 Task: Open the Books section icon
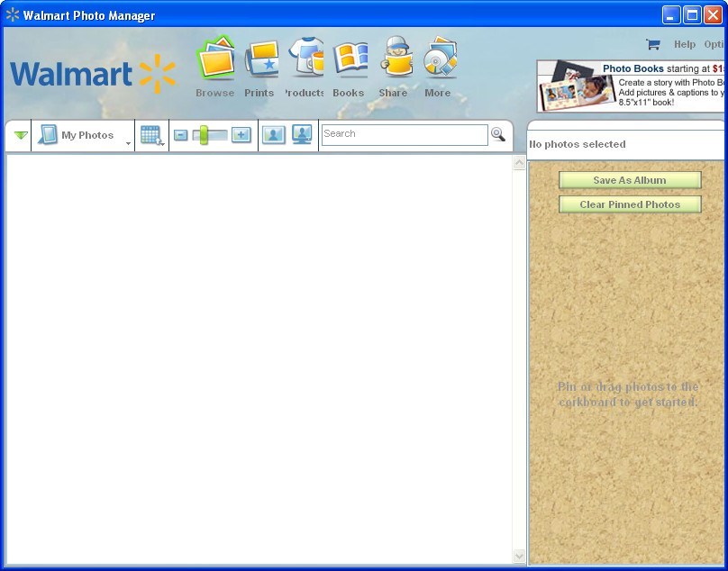350,58
